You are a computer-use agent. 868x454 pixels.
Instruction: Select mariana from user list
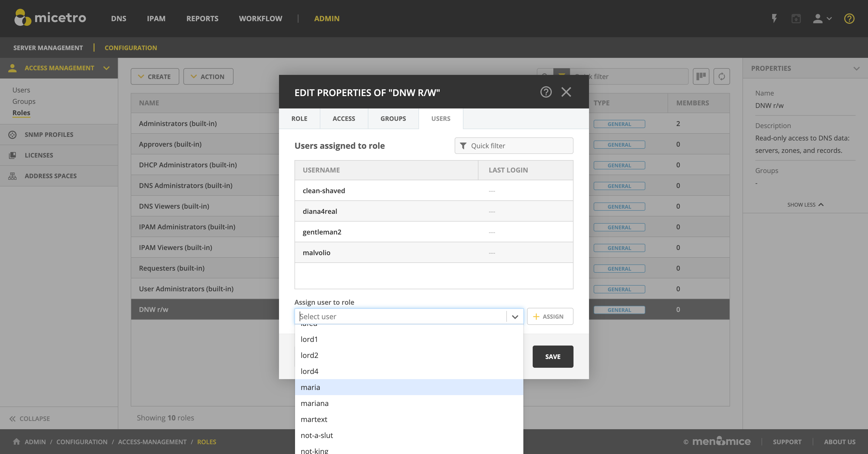[314, 403]
